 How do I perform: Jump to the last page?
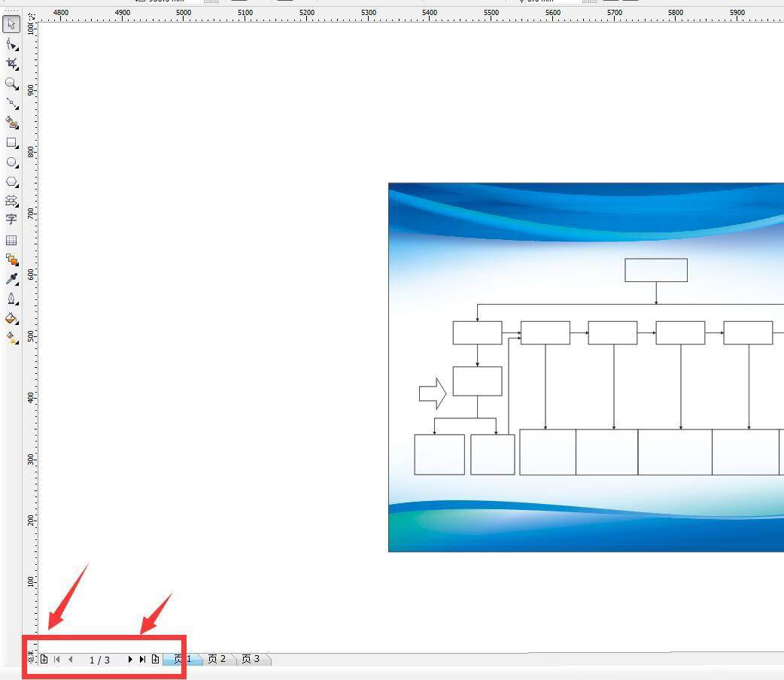point(142,660)
